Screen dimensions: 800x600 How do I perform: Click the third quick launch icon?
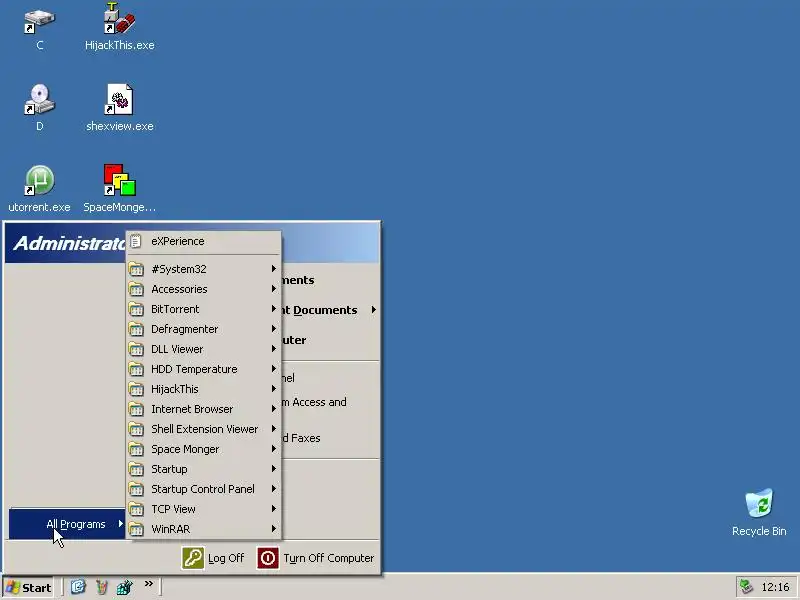(x=124, y=587)
